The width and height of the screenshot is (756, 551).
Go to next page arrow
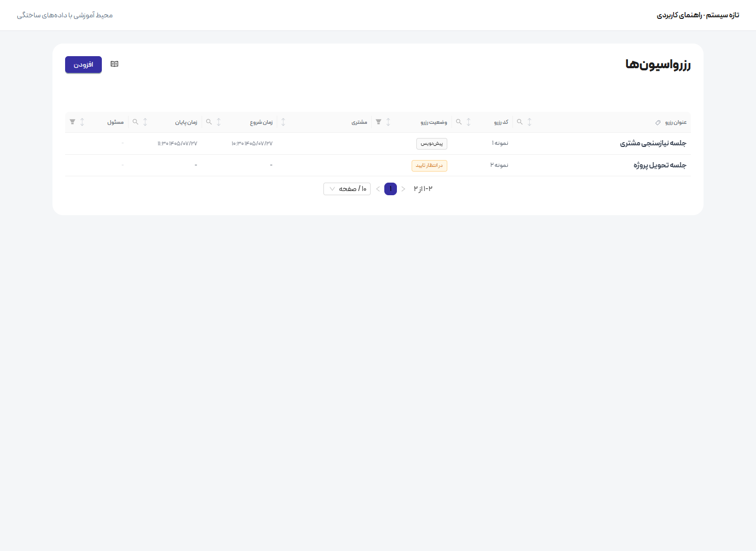pos(378,189)
